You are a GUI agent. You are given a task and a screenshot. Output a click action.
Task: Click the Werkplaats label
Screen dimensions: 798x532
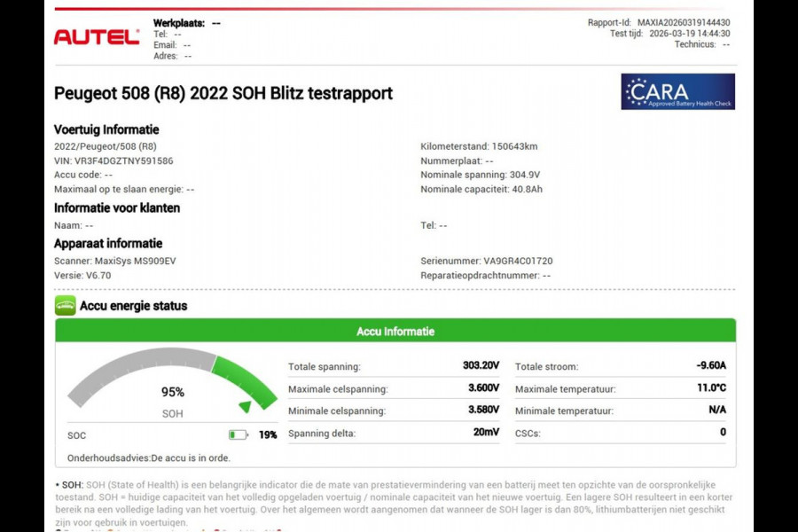click(179, 23)
